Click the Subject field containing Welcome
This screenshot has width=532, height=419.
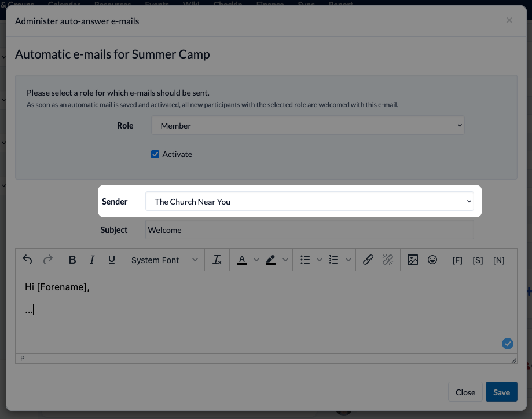pos(310,230)
